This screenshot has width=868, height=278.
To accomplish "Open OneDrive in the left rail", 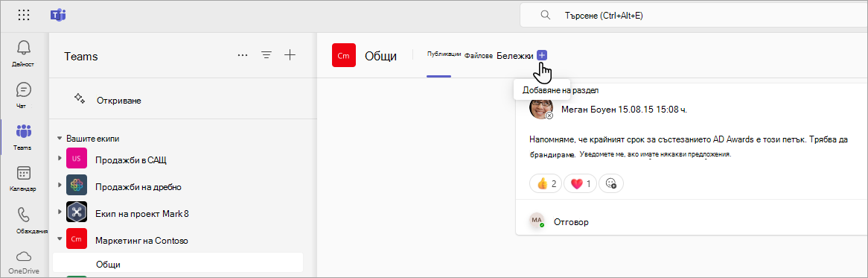I will [23, 262].
